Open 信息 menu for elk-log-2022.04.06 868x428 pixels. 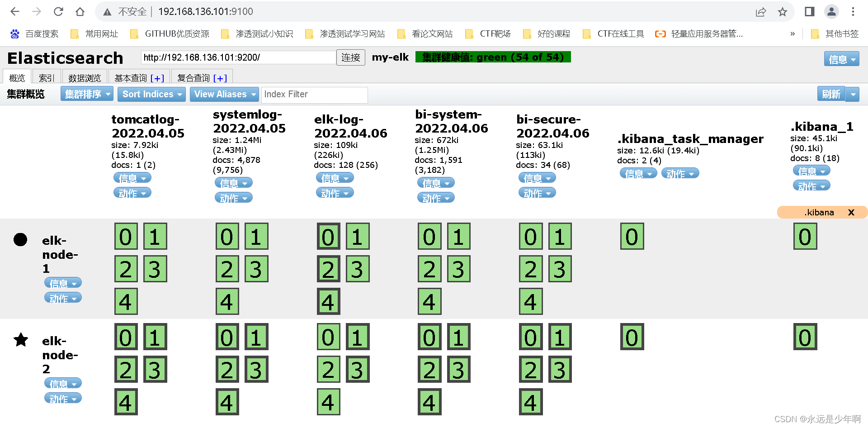coord(335,178)
